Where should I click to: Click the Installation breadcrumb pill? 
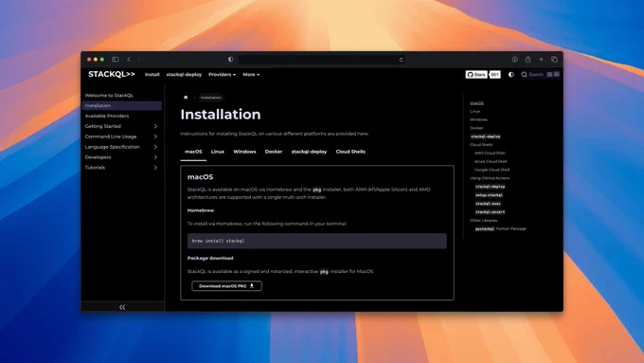coord(211,98)
